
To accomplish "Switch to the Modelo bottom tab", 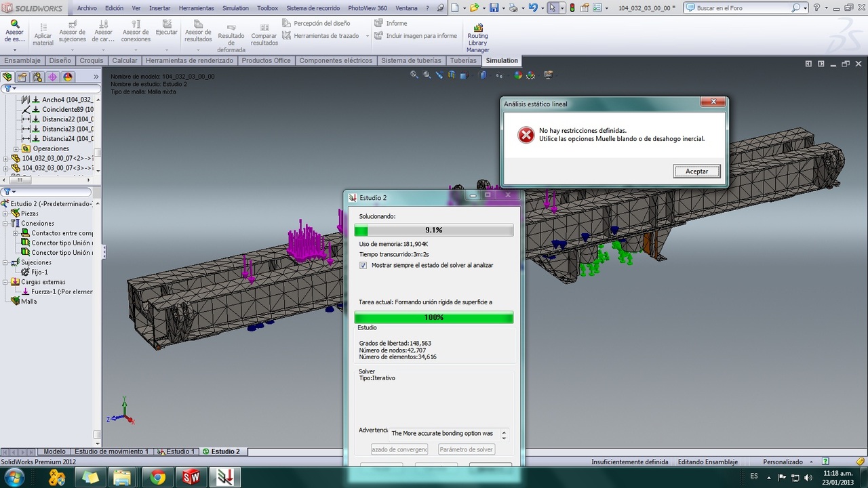I will pos(54,451).
